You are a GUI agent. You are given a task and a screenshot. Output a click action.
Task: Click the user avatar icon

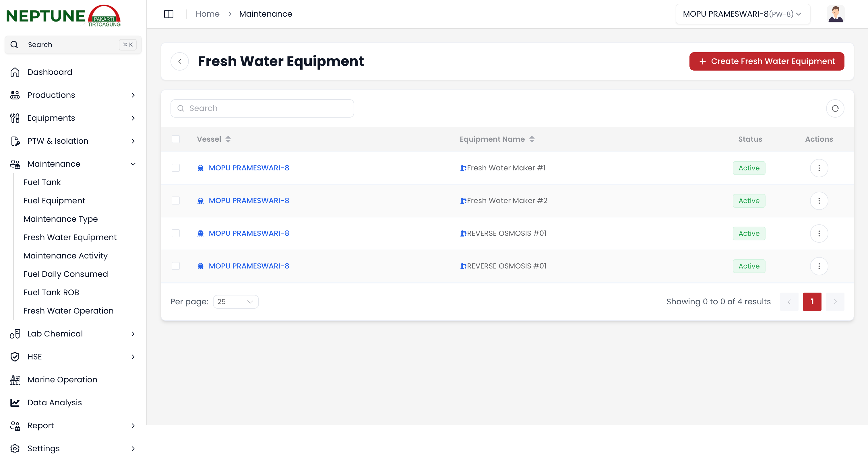835,14
